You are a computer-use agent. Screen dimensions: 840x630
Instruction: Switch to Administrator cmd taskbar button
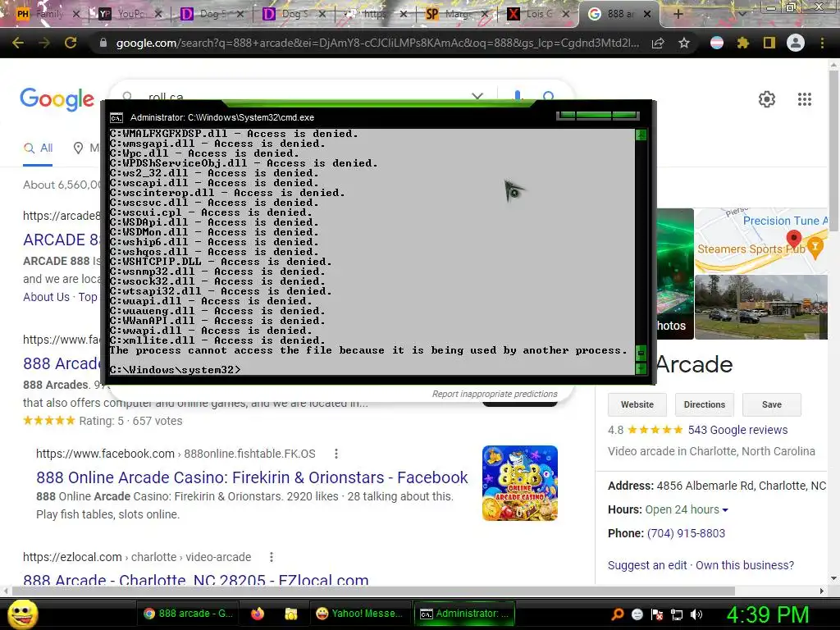point(464,614)
